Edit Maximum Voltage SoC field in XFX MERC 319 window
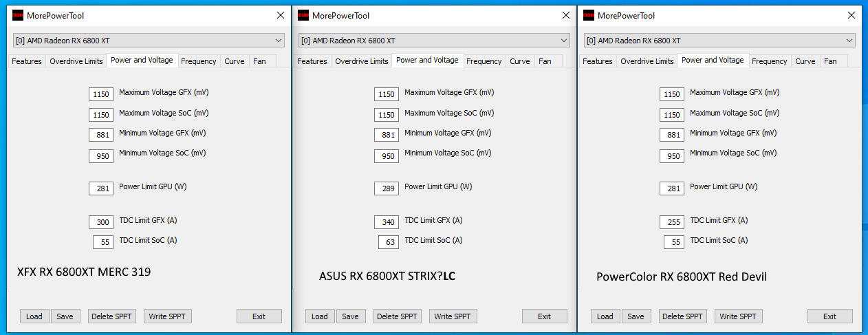The height and width of the screenshot is (335, 868). pos(101,115)
